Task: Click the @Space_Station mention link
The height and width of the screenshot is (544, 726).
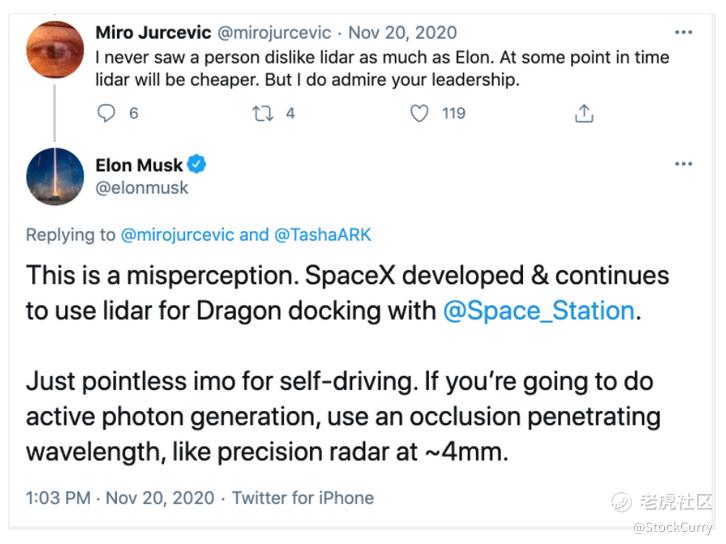Action: [x=539, y=310]
